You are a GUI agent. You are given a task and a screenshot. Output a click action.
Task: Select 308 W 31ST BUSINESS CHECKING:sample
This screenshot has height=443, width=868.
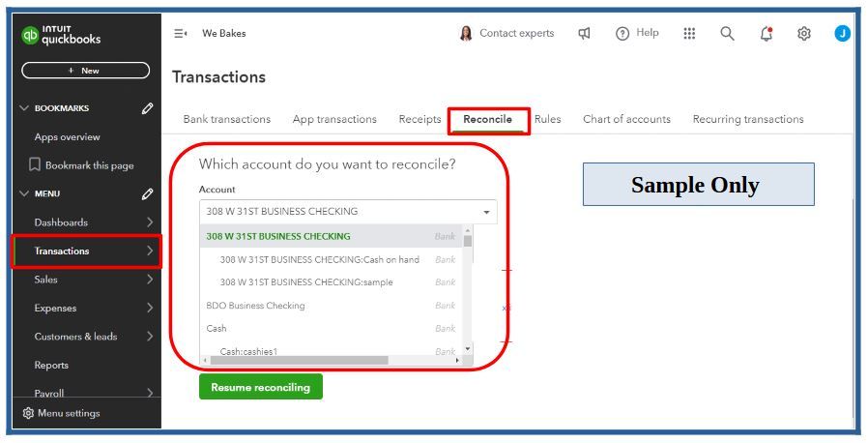coord(331,282)
